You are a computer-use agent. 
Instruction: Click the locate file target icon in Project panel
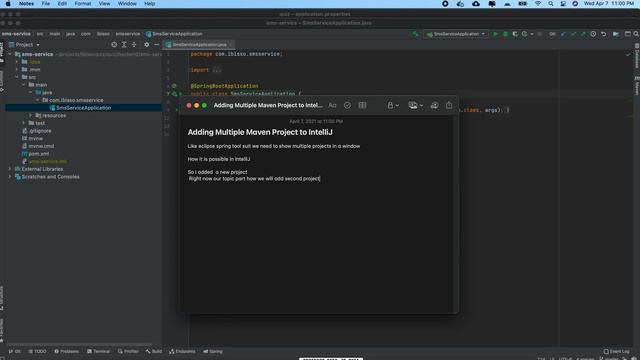(114, 44)
